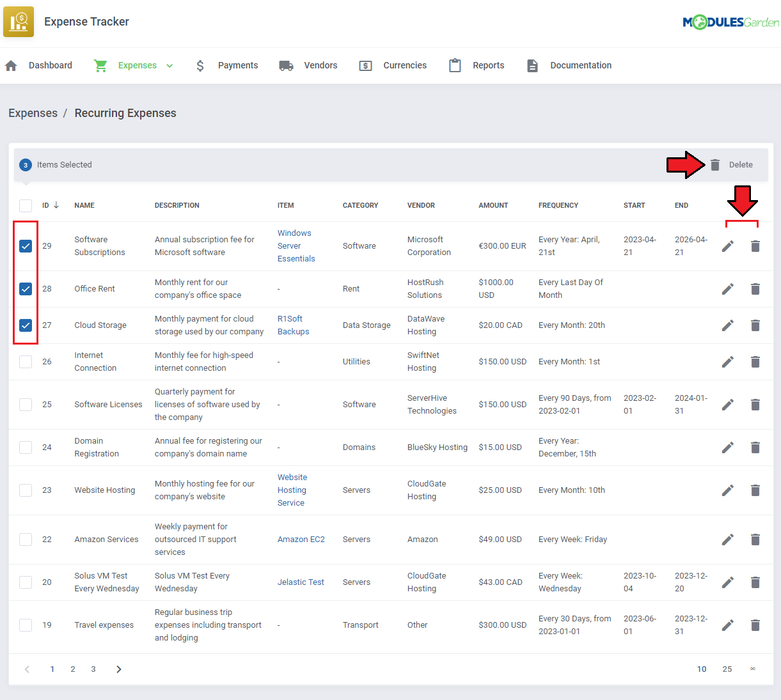This screenshot has width=781, height=700.
Task: Edit the Solus VM Test expense
Action: click(728, 582)
